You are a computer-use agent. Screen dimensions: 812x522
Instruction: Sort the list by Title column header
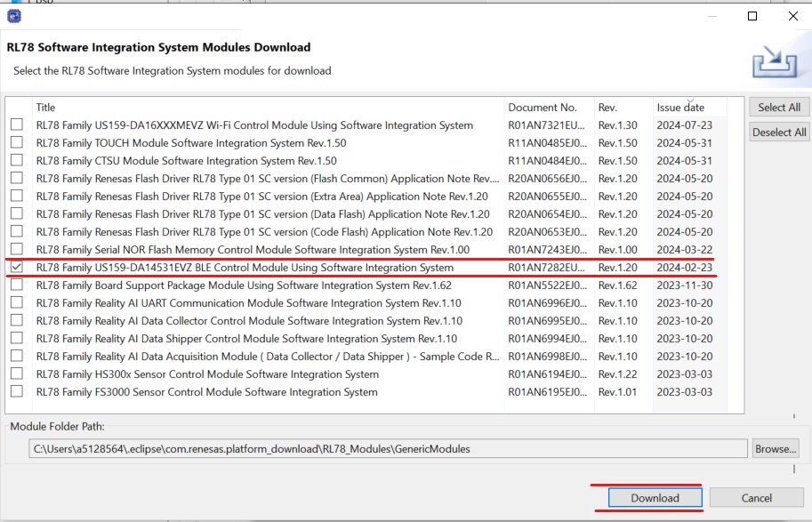[268, 108]
